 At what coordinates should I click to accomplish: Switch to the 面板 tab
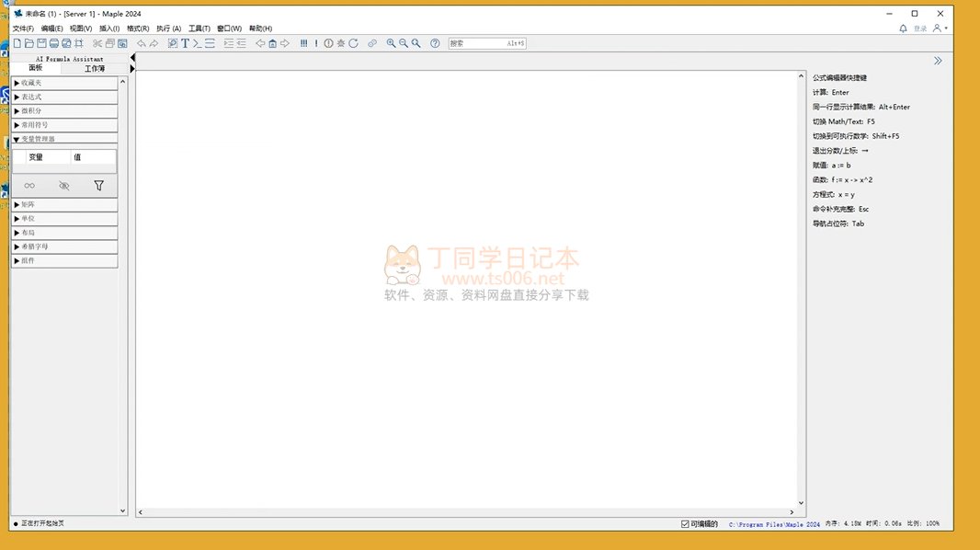[x=36, y=67]
